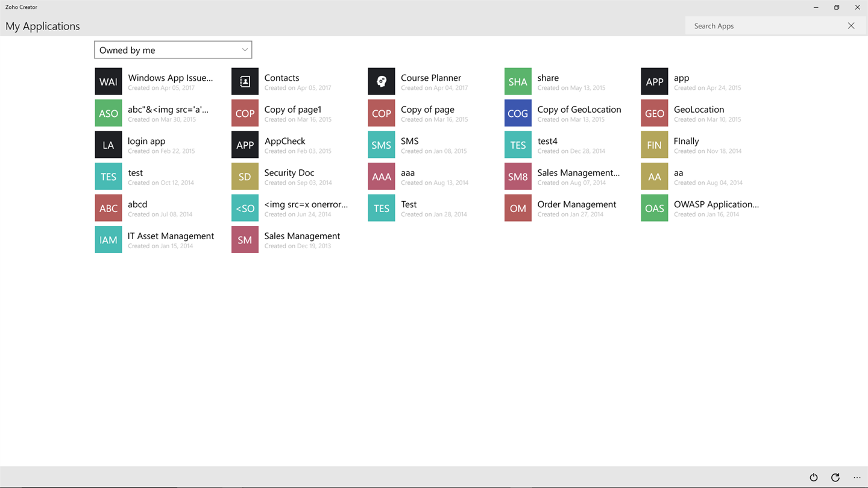Screen dimensions: 868x488
Task: Open the login app application name
Action: [146, 141]
